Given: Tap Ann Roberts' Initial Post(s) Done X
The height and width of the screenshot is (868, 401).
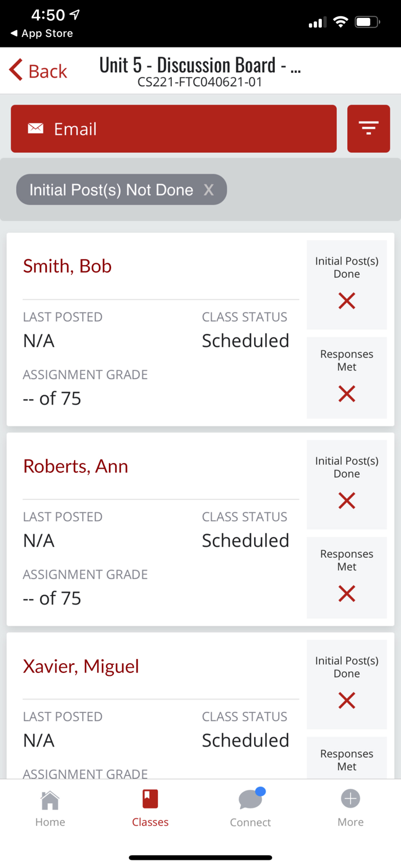Looking at the screenshot, I should (x=347, y=501).
